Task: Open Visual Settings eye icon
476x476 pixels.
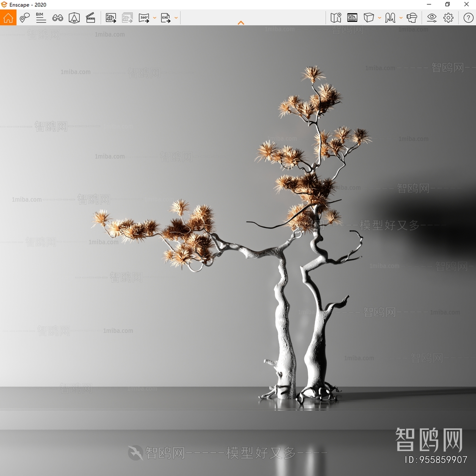Action: pos(432,18)
